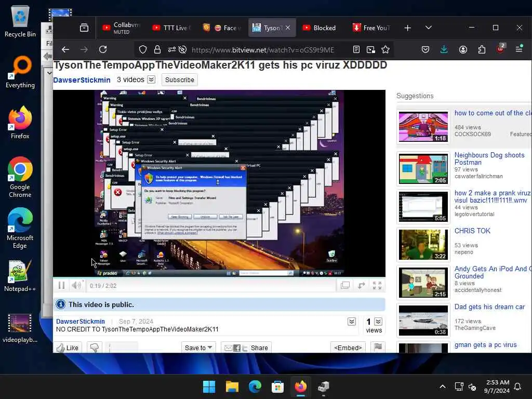The width and height of the screenshot is (532, 399).
Task: Expand the video description chevron
Action: click(x=352, y=322)
